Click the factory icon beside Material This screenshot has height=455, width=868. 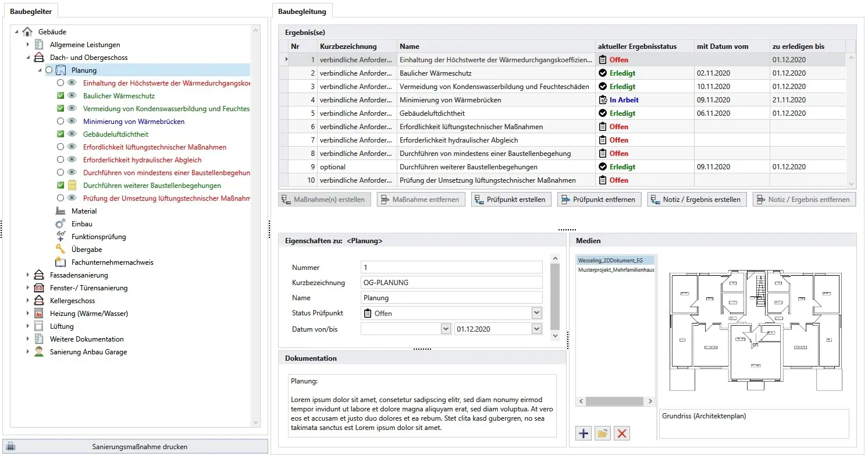(x=61, y=211)
